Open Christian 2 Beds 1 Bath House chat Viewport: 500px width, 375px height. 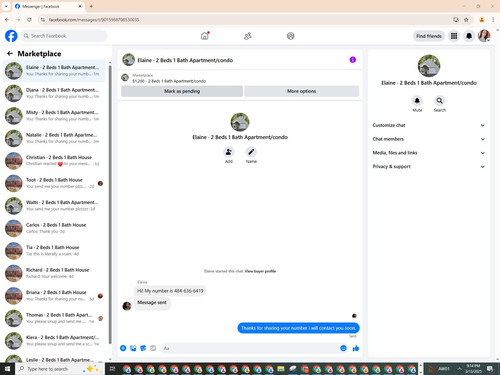point(55,161)
